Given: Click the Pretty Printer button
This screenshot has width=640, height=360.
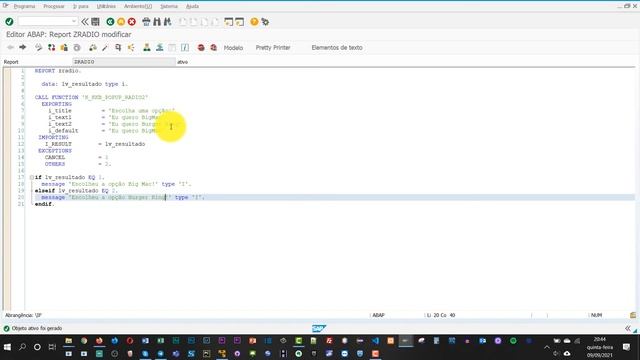Looking at the screenshot, I should pos(273,47).
